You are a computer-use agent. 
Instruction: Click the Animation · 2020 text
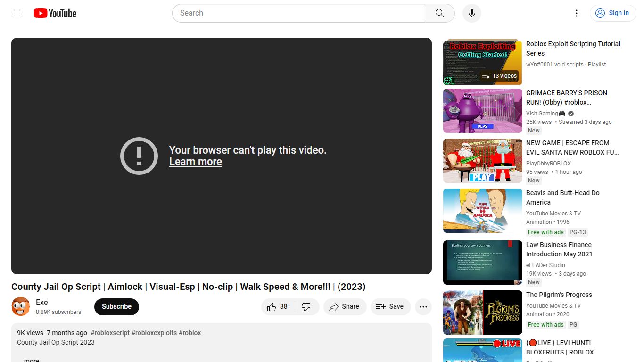tap(548, 314)
